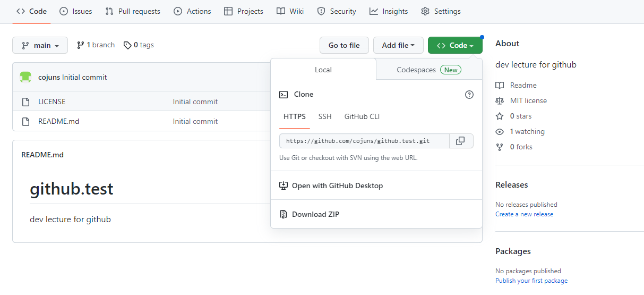Viewport: 644px width, 295px height.
Task: Click the cojuns avatar thumbnail
Action: (x=25, y=77)
